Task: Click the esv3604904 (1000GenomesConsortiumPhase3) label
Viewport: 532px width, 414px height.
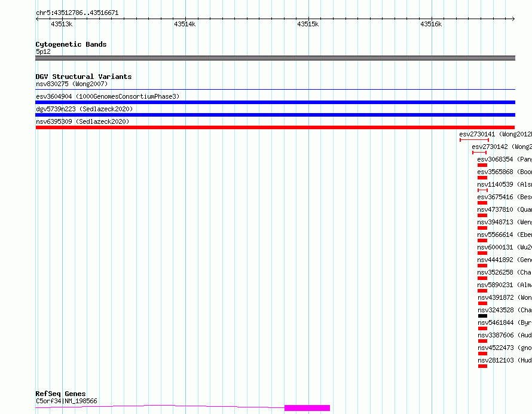Action: (108, 96)
